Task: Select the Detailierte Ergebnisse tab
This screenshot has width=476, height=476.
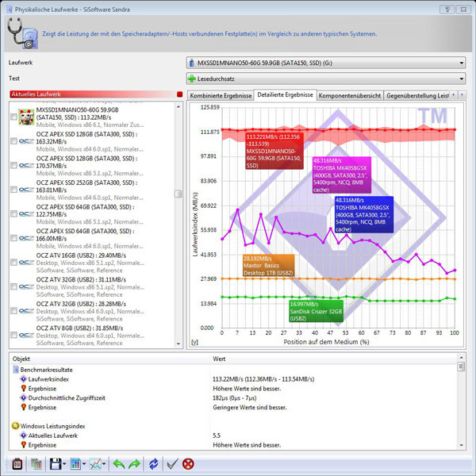Action: tap(285, 94)
